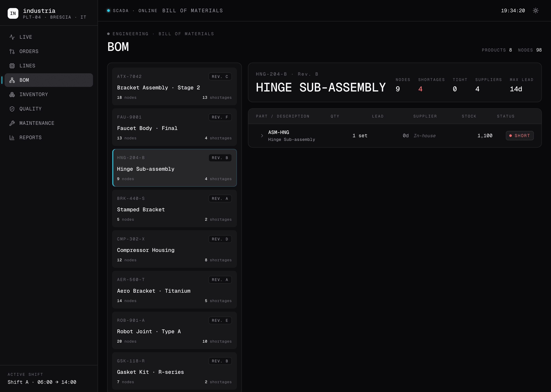The height and width of the screenshot is (392, 551).
Task: Select the Robot Joint Type A card
Action: pos(174,330)
